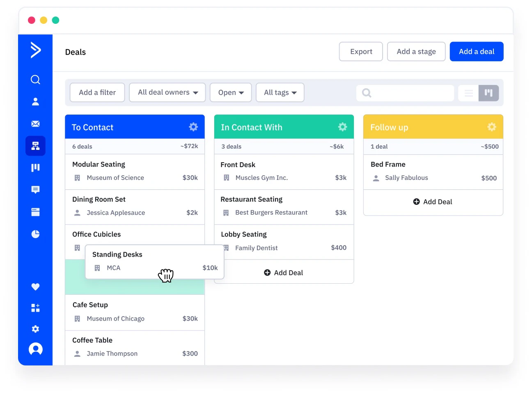
Task: Switch to list view
Action: coord(468,93)
